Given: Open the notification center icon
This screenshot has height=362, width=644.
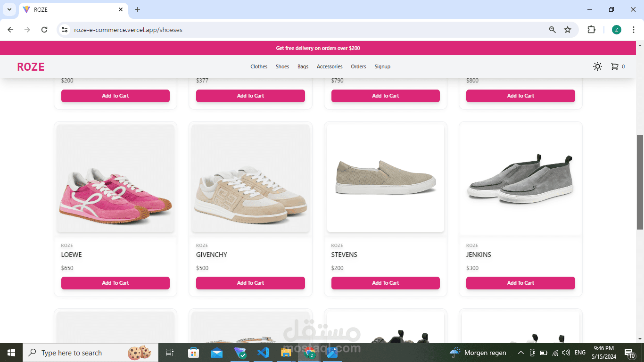Looking at the screenshot, I should pyautogui.click(x=630, y=353).
